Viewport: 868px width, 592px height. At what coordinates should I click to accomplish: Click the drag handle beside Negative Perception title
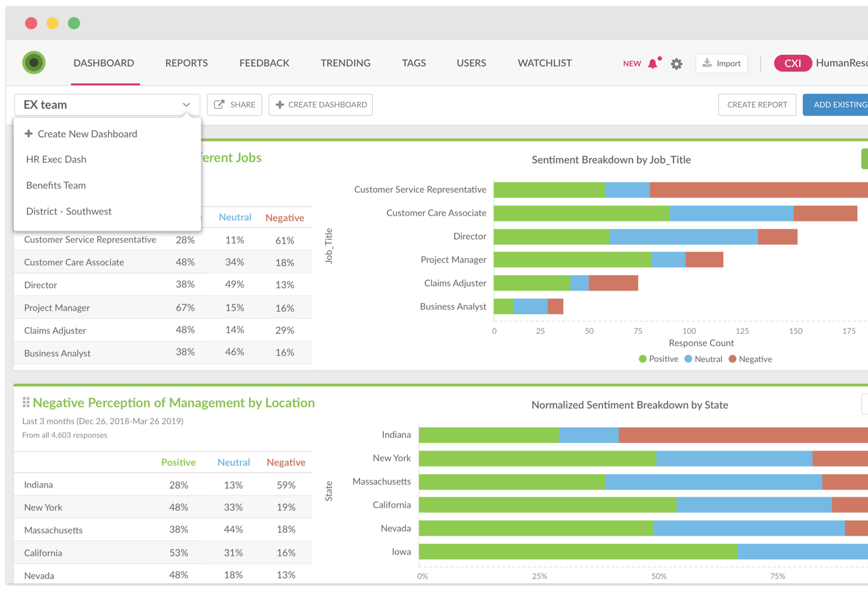pyautogui.click(x=26, y=402)
